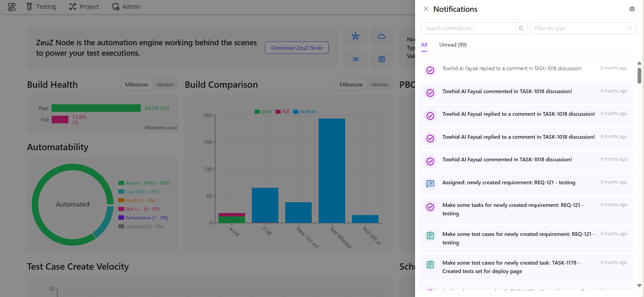Click the search magnifier icon in notifications
Screen dimensions: 644x297
pyautogui.click(x=521, y=28)
